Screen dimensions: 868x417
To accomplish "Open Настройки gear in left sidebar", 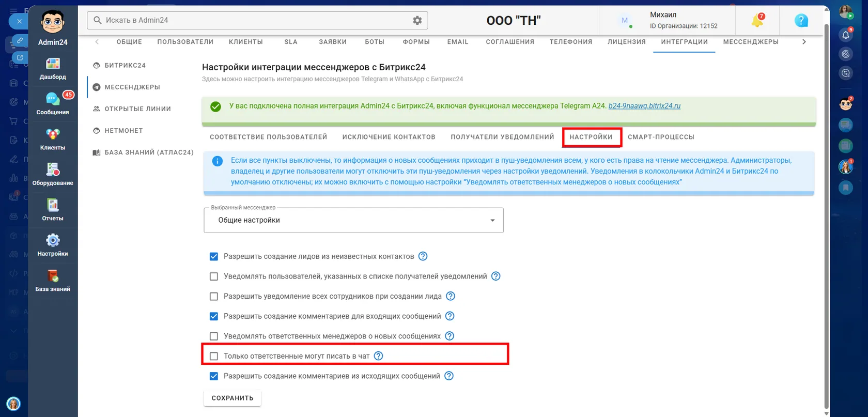I will 53,245.
